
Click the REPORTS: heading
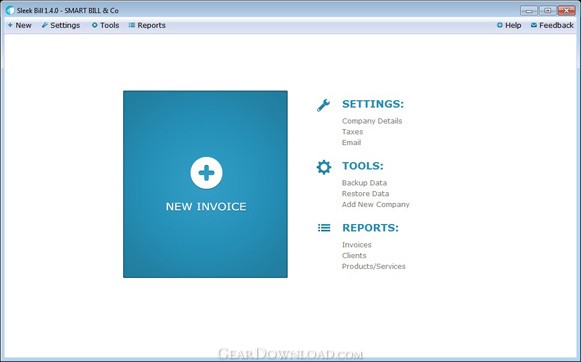(x=370, y=228)
